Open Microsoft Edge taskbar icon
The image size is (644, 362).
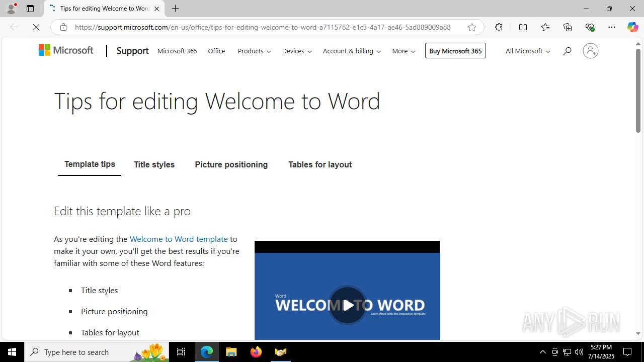pos(207,352)
